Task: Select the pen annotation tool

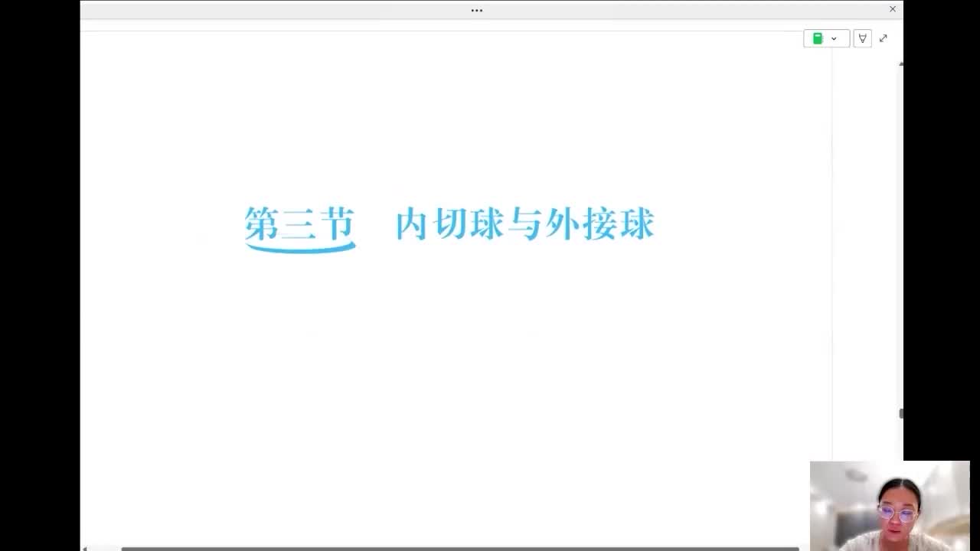Action: pos(862,38)
